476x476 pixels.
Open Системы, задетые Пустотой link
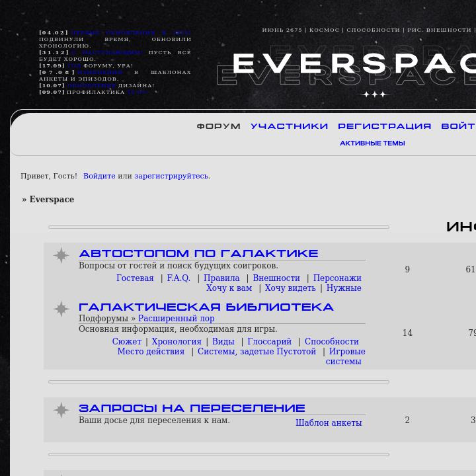pos(257,351)
